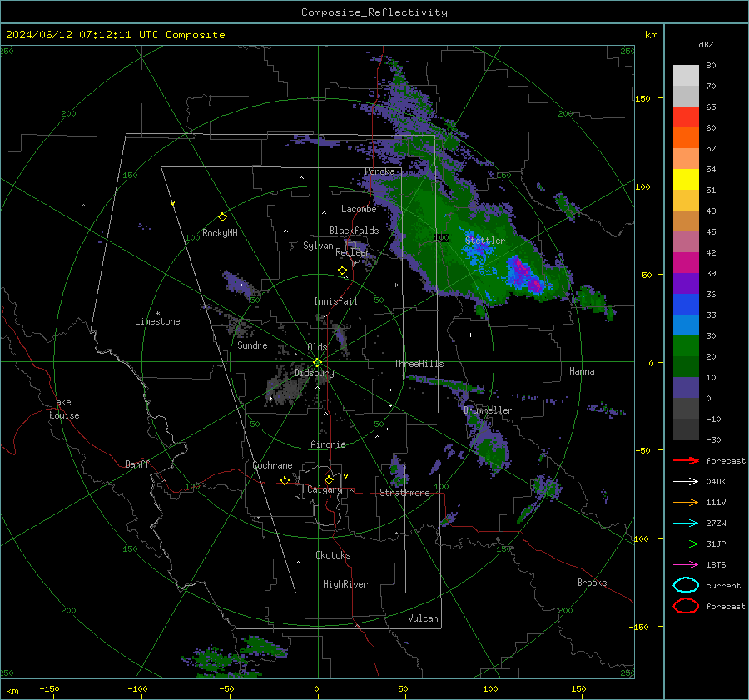Click the red 65 dBZ color swatch

(x=686, y=117)
